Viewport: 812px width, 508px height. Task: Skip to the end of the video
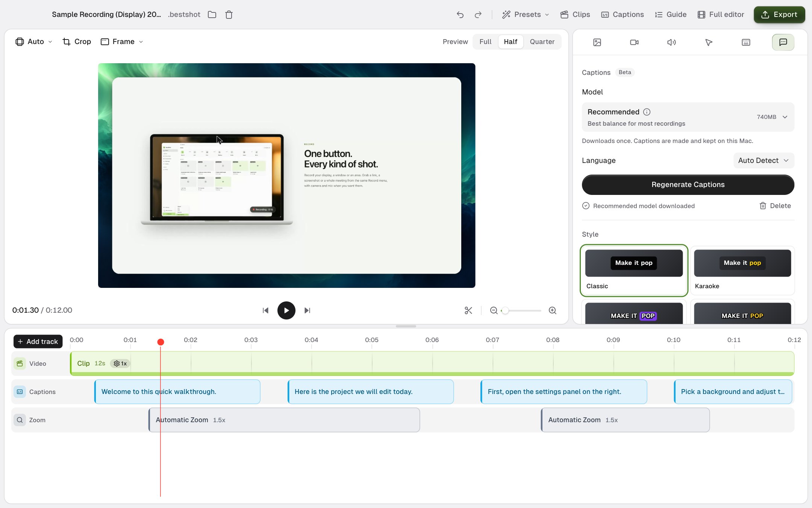point(308,310)
